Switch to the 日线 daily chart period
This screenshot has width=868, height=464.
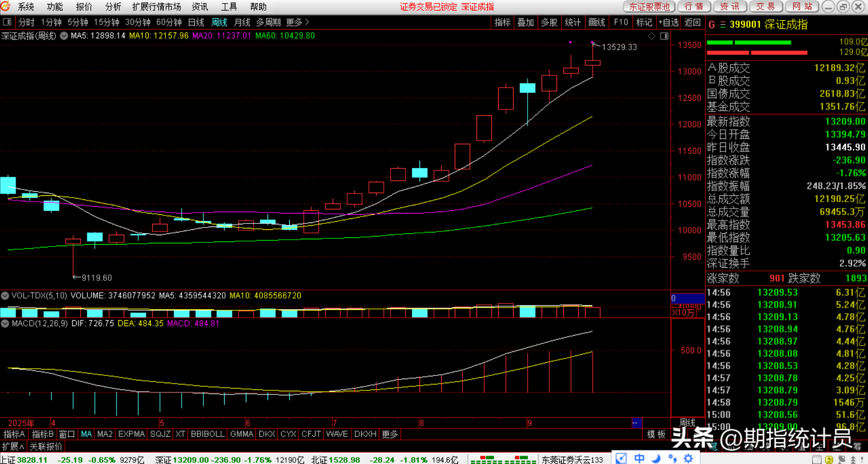click(196, 22)
